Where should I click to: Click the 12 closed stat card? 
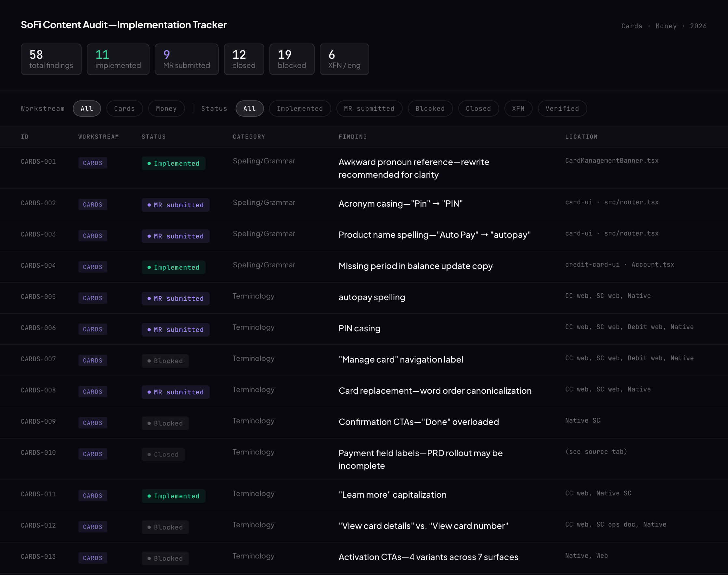click(244, 59)
